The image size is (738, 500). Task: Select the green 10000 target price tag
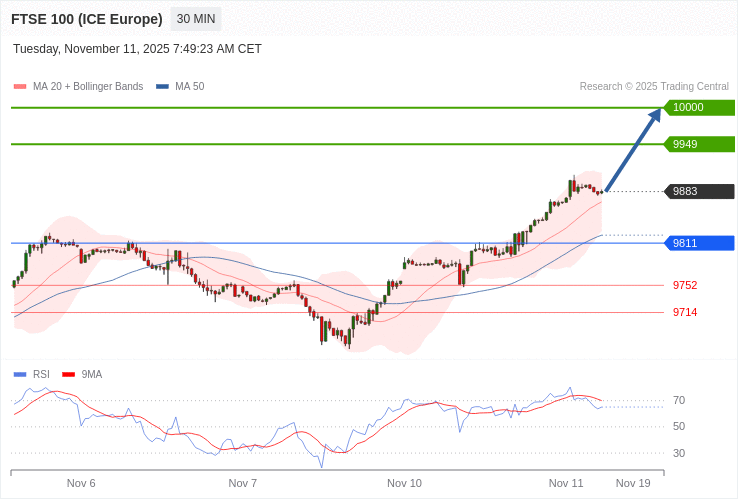click(x=699, y=107)
